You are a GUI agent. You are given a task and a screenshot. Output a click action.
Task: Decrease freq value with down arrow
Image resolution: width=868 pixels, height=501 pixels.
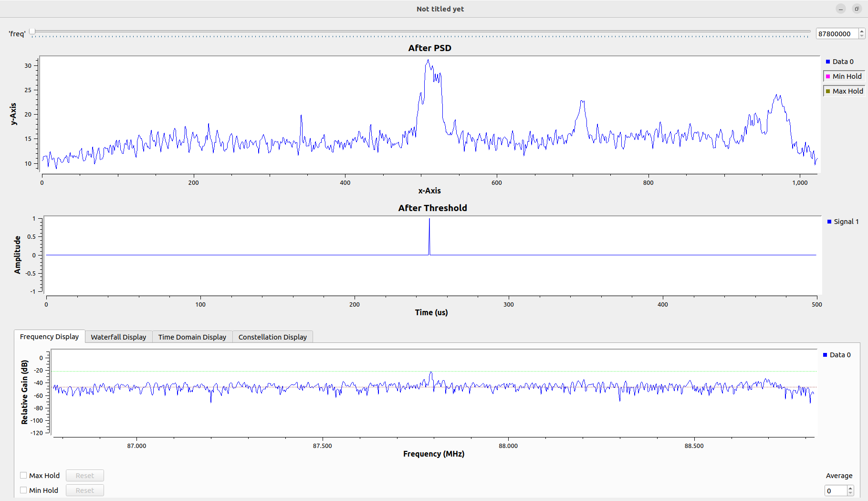click(862, 36)
